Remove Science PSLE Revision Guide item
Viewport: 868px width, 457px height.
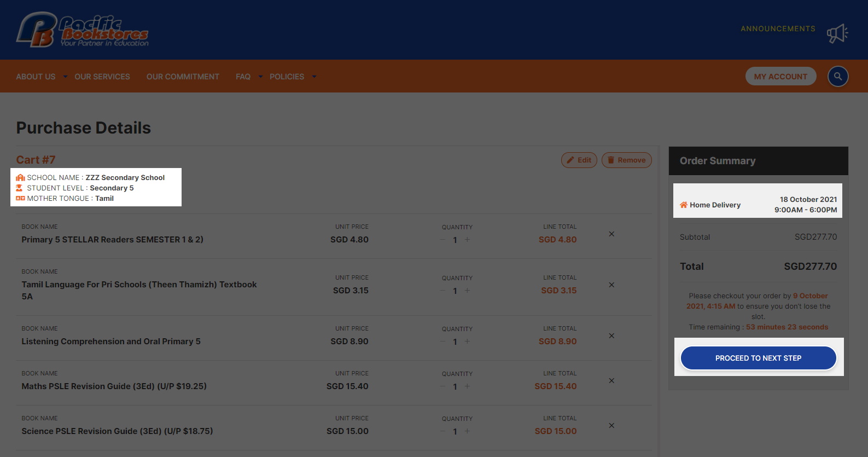click(x=611, y=425)
